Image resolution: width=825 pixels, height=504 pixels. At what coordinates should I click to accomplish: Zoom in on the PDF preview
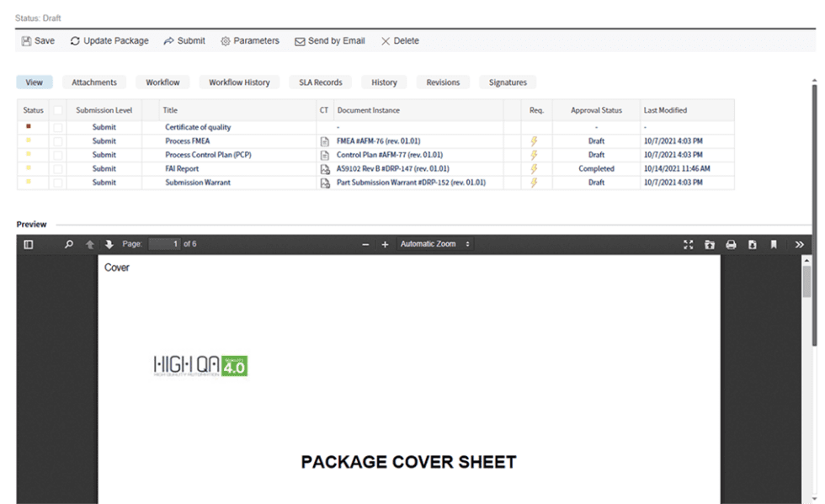(x=385, y=244)
